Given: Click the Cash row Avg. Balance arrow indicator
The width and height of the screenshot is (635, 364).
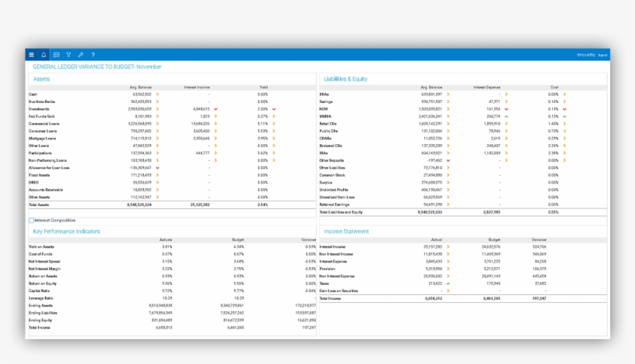Looking at the screenshot, I should click(157, 94).
